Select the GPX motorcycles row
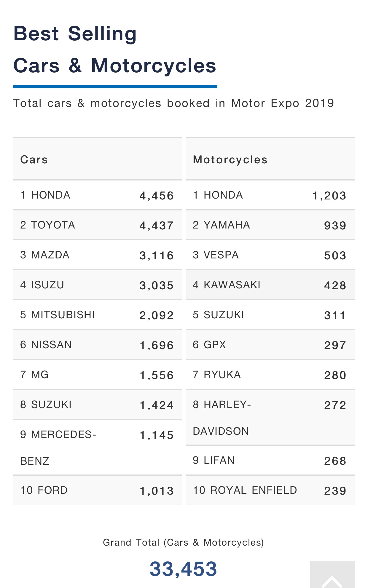This screenshot has height=588, width=368. pos(270,345)
